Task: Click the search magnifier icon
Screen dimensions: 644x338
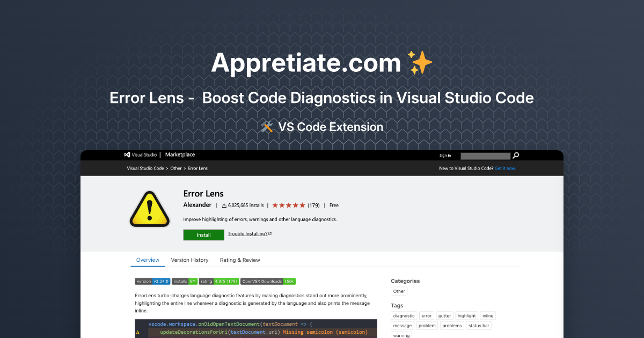Action: tap(516, 156)
